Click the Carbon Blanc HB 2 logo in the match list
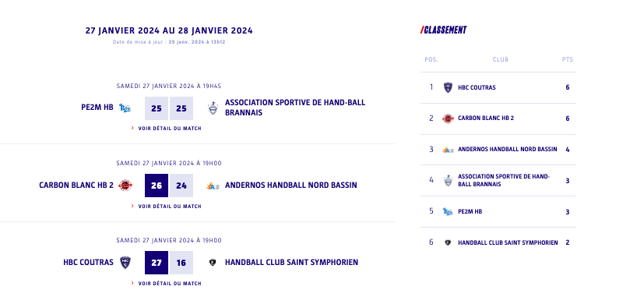The width and height of the screenshot is (644, 304). [x=125, y=186]
